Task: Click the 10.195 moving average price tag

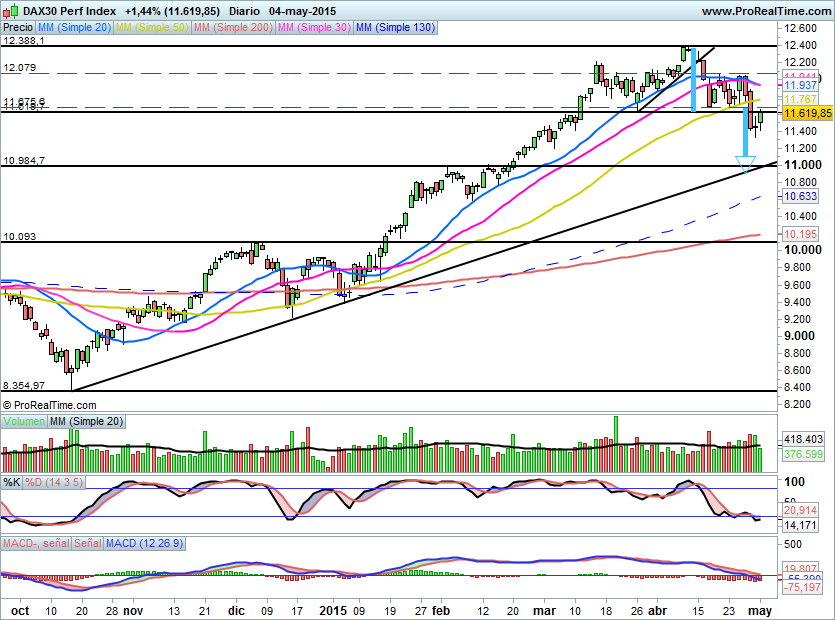Action: (x=800, y=234)
